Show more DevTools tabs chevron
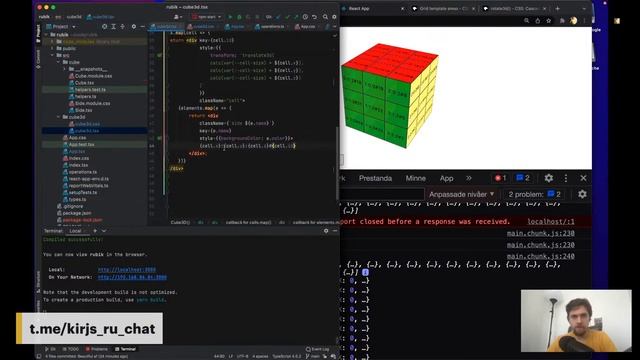 click(x=469, y=178)
